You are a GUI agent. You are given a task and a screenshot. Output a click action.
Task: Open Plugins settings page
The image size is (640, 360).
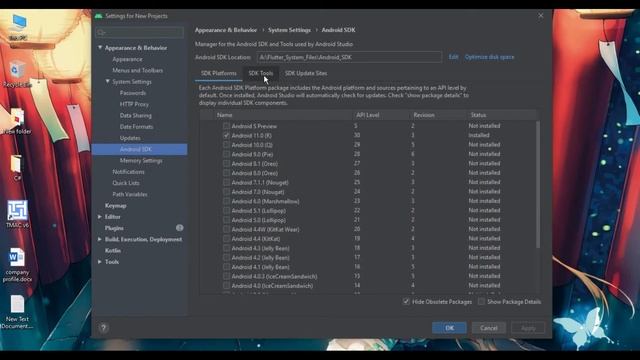click(114, 228)
